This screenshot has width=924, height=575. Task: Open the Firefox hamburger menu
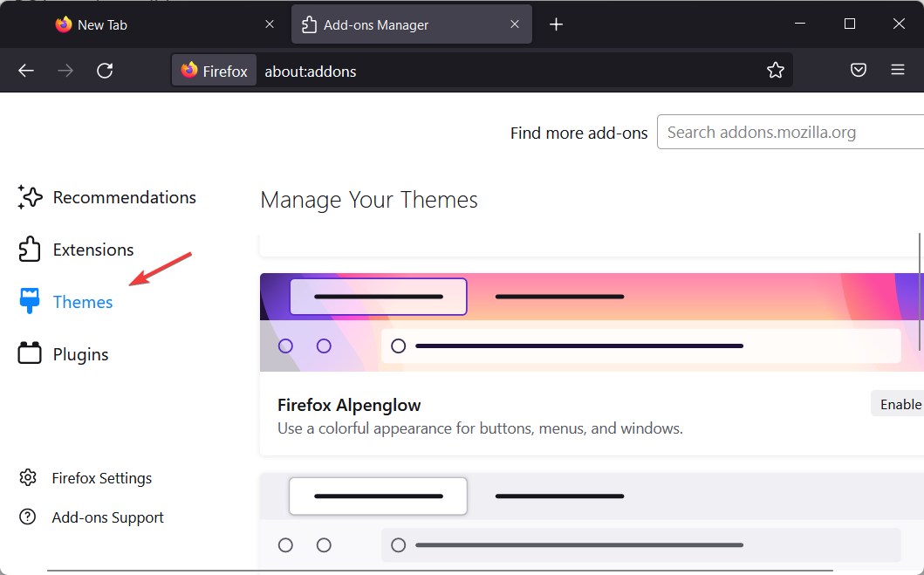point(898,70)
